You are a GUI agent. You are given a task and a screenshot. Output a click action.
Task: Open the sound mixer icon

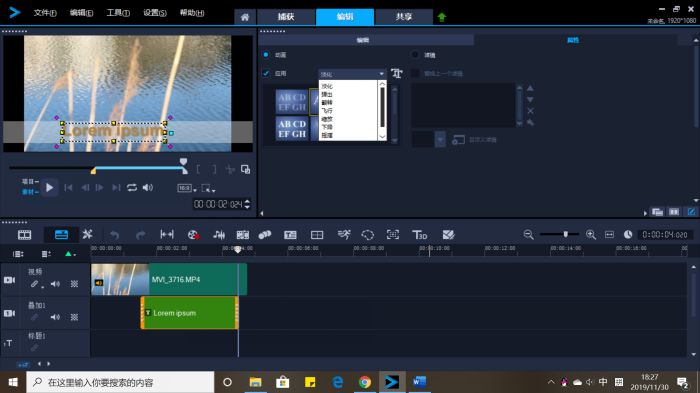pyautogui.click(x=219, y=234)
